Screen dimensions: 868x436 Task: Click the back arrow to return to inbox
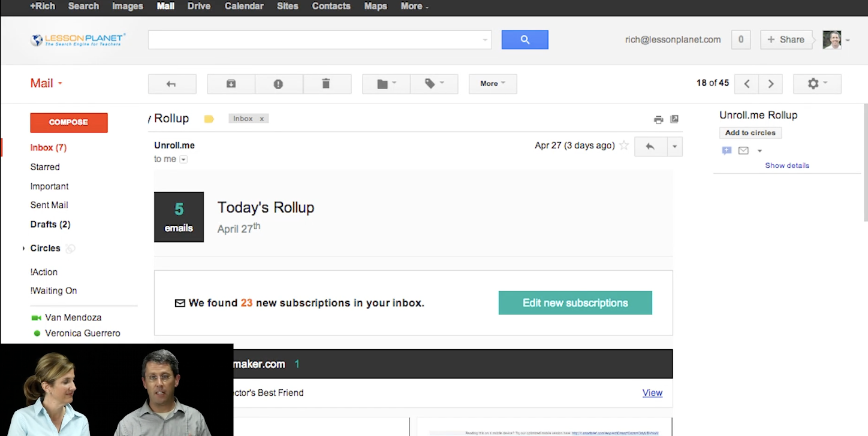point(172,84)
